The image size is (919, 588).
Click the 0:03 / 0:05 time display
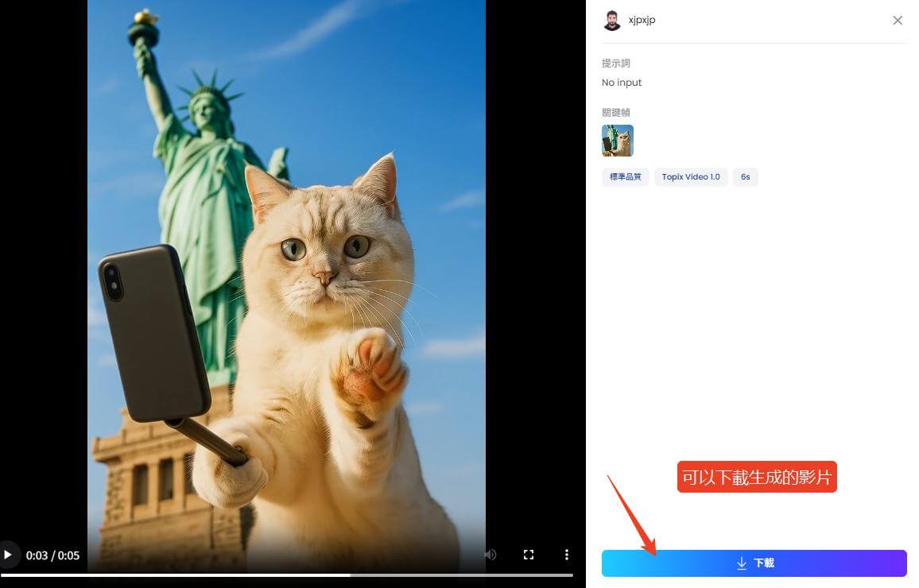(x=52, y=555)
